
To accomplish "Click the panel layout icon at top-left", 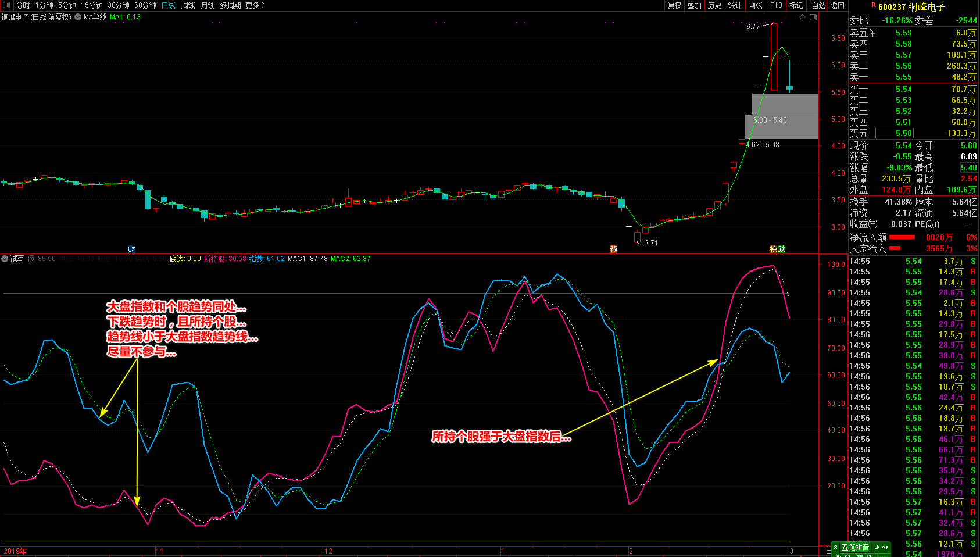I will pyautogui.click(x=6, y=5).
